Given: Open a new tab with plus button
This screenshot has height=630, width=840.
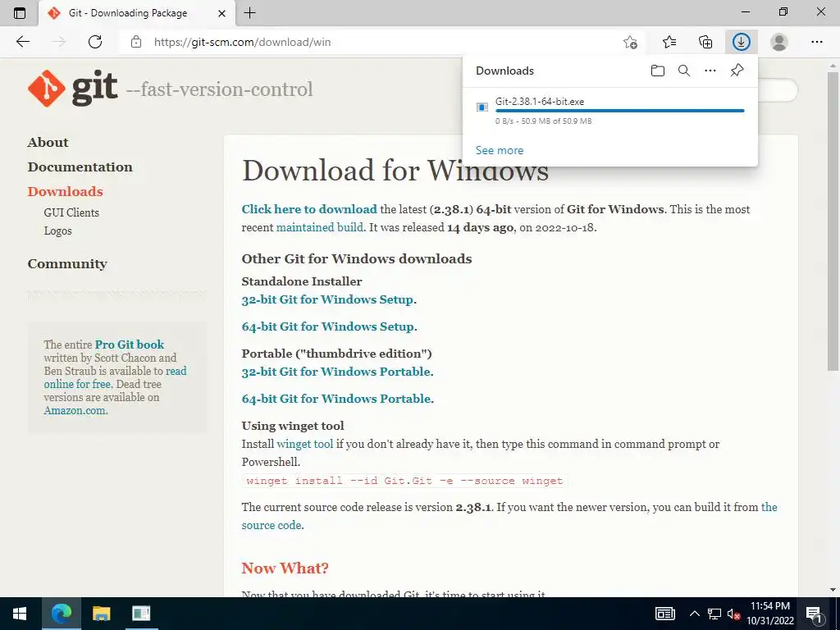Looking at the screenshot, I should click(249, 13).
